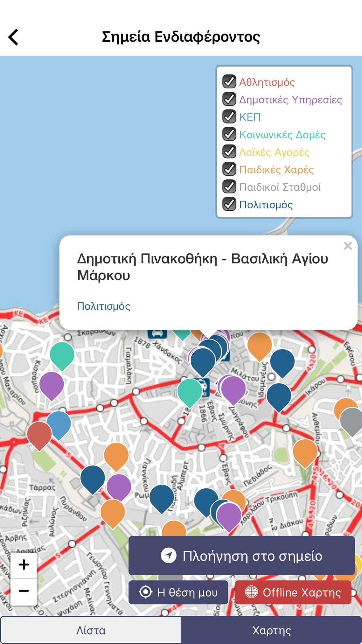Select the red sports map pin

click(x=39, y=436)
